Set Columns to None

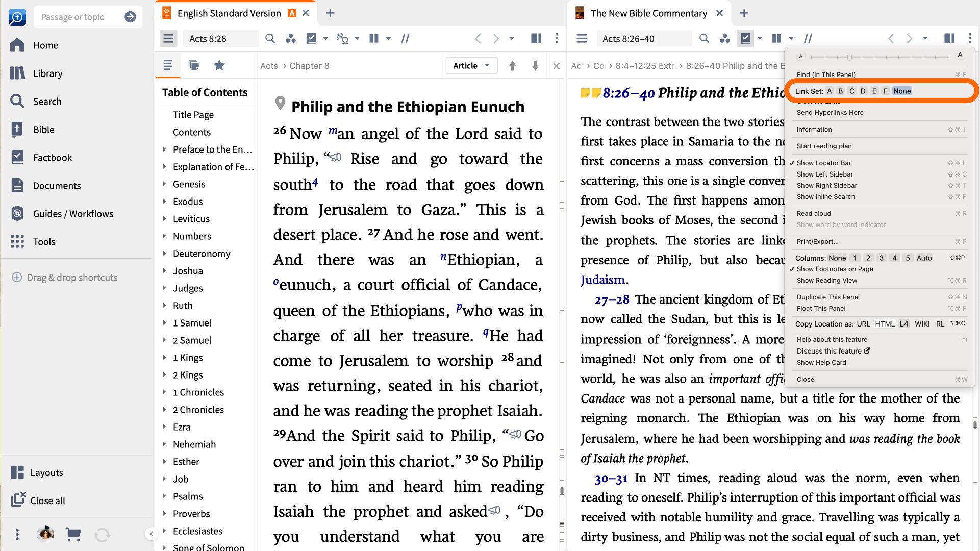coord(837,258)
